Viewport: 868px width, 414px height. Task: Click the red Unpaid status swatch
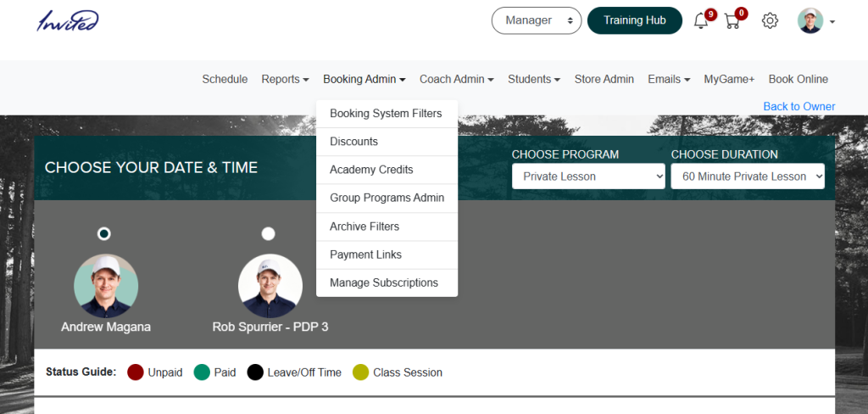point(136,372)
